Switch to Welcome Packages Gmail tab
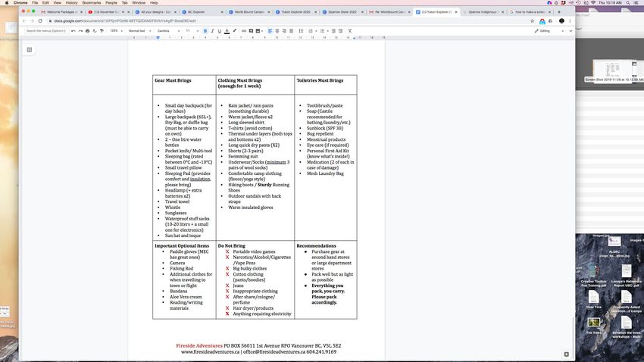This screenshot has width=644, height=362. coord(61,12)
